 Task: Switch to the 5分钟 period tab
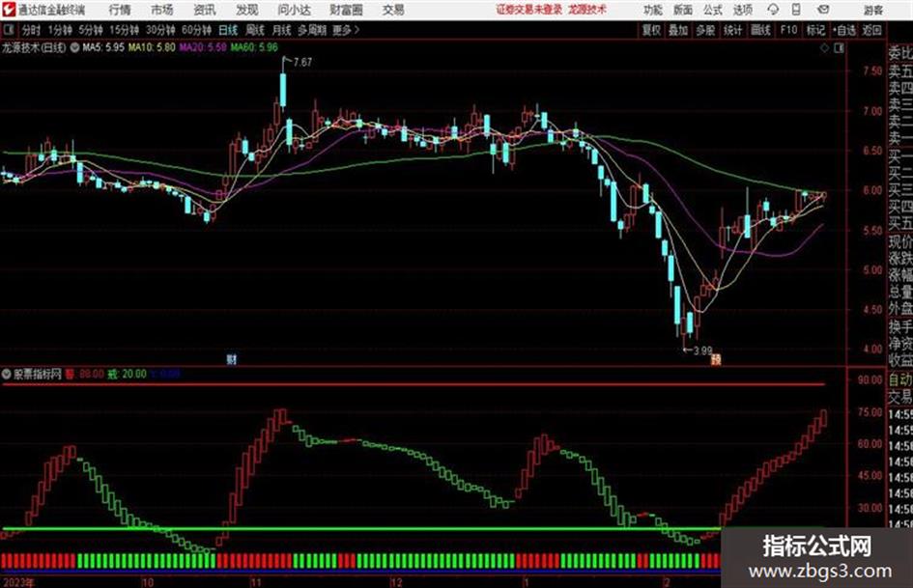[91, 30]
